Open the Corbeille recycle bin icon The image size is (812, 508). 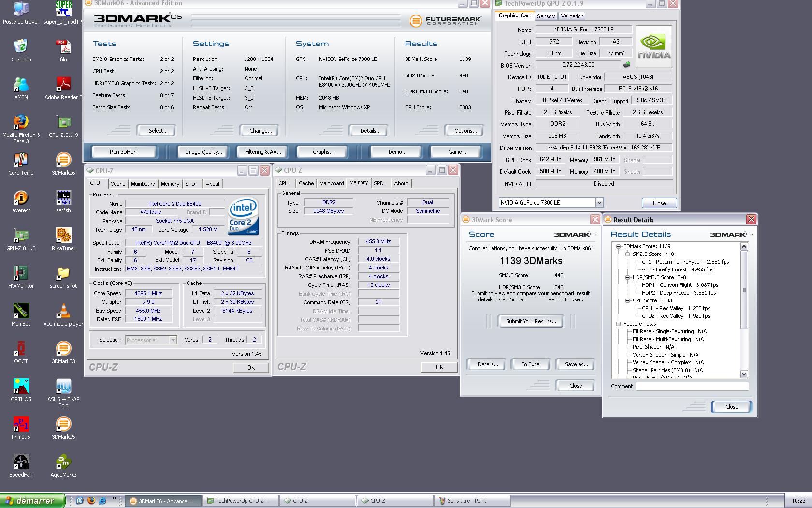pyautogui.click(x=21, y=51)
